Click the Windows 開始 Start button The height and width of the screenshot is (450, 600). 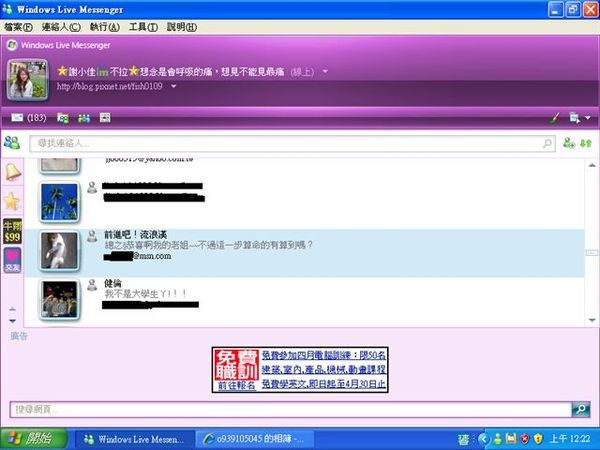34,439
